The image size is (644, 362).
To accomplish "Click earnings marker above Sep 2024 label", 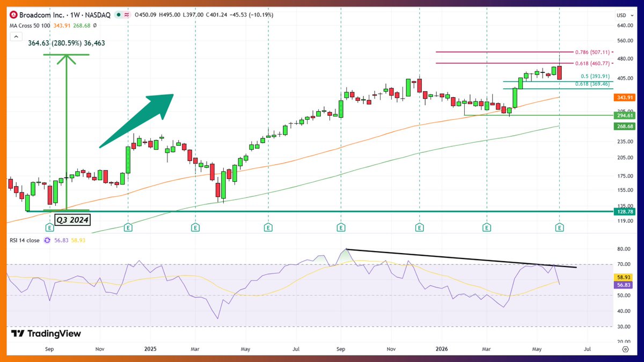I will tap(50, 227).
